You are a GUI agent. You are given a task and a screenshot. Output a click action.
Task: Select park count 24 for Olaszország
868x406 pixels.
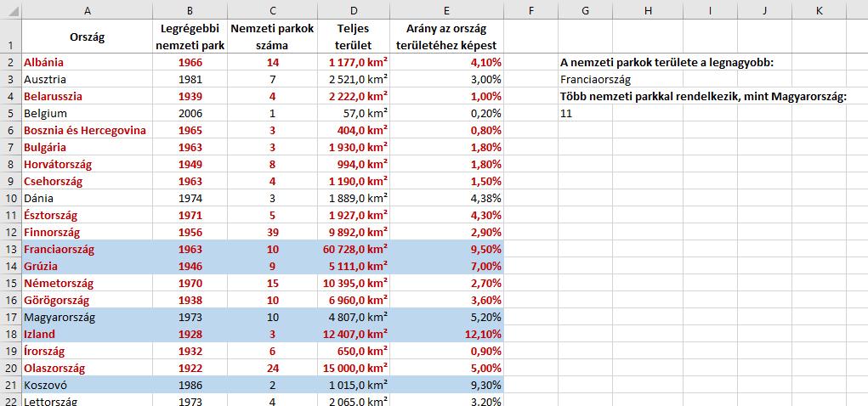point(272,368)
